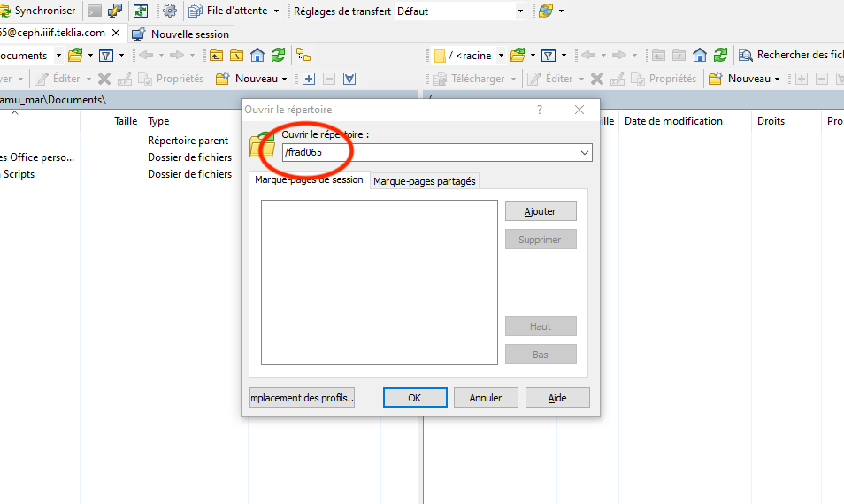Image resolution: width=844 pixels, height=504 pixels.
Task: Refresh the remote panel directory
Action: 721,55
